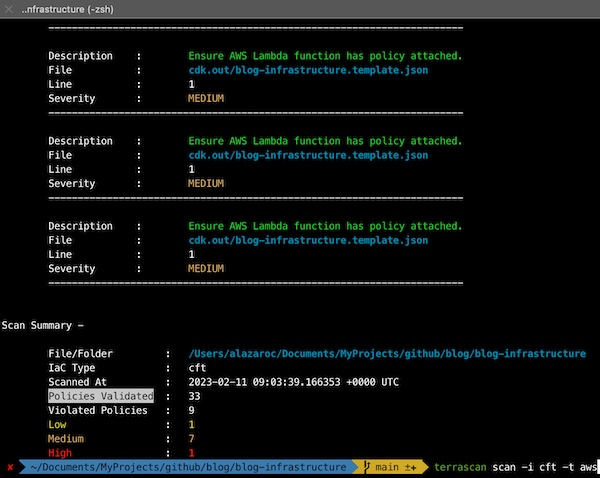Select the ..nfrastructure (-zsh) tab title
Viewport: 600px width, 478px height.
pos(68,9)
